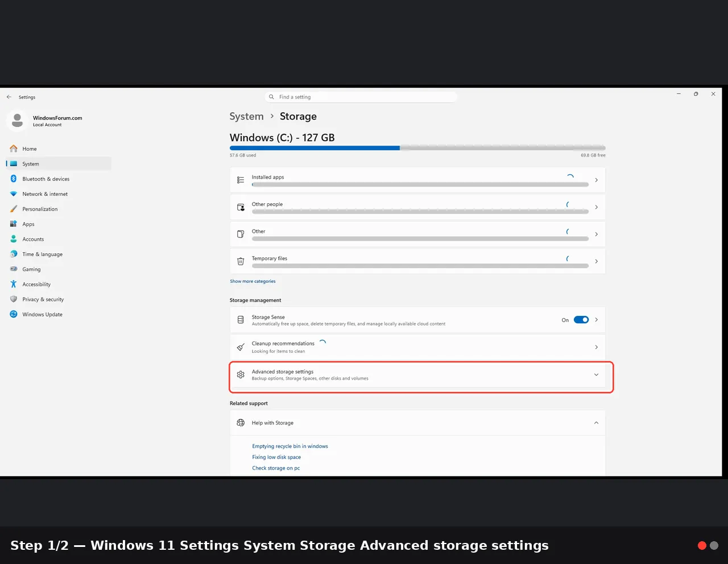Click Show more categories
This screenshot has width=728, height=564.
[253, 281]
